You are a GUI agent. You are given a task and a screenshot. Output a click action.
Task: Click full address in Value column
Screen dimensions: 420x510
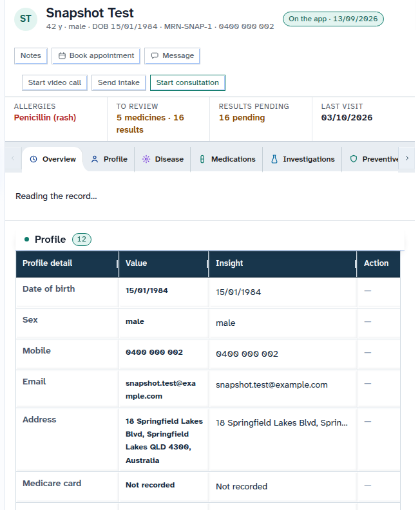pos(164,440)
